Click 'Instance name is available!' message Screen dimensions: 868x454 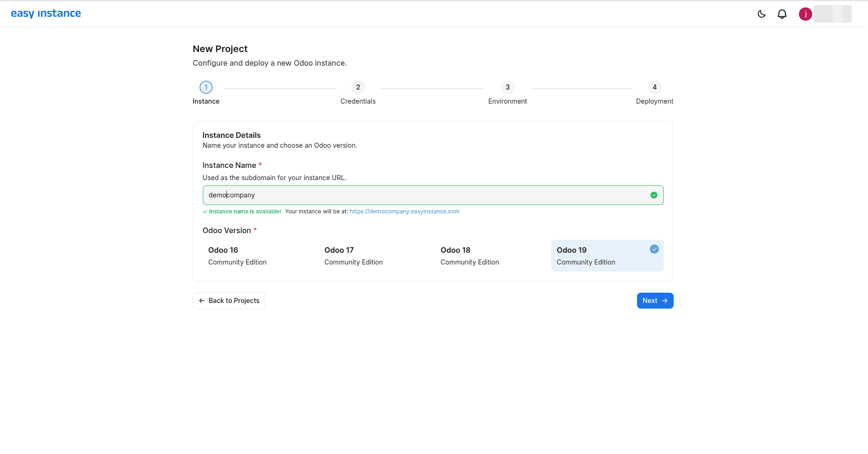[x=245, y=212]
